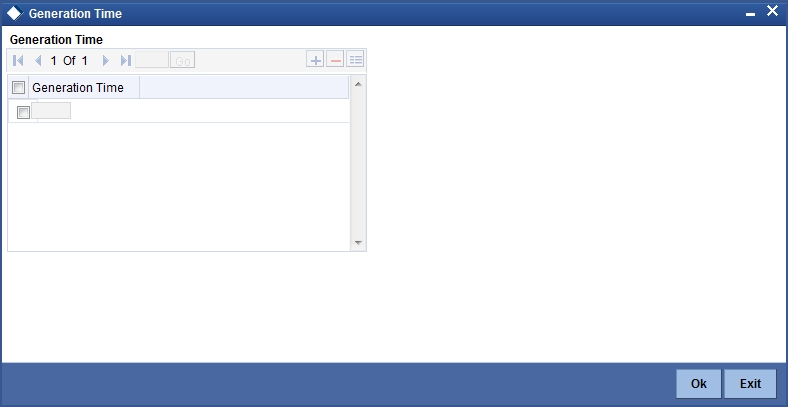The height and width of the screenshot is (407, 788).
Task: Click the Go button
Action: (x=182, y=60)
